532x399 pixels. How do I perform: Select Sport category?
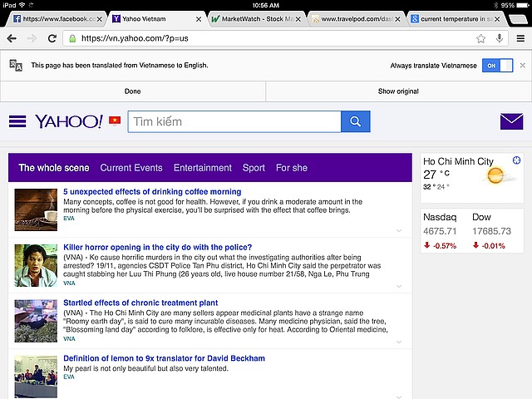point(254,168)
